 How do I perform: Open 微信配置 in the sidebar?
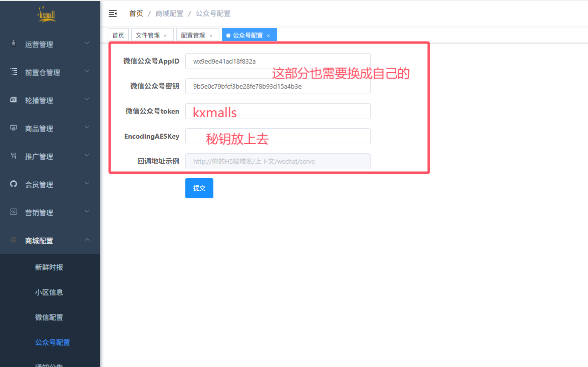tap(49, 317)
